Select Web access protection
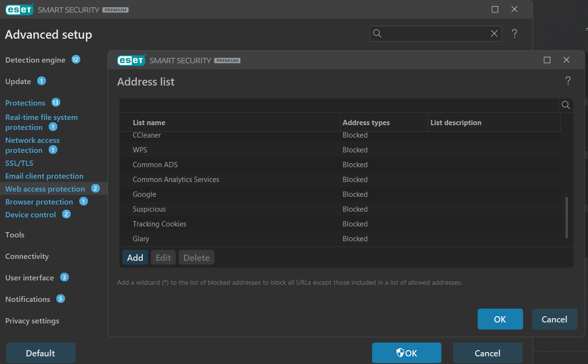The height and width of the screenshot is (364, 588). pyautogui.click(x=45, y=189)
